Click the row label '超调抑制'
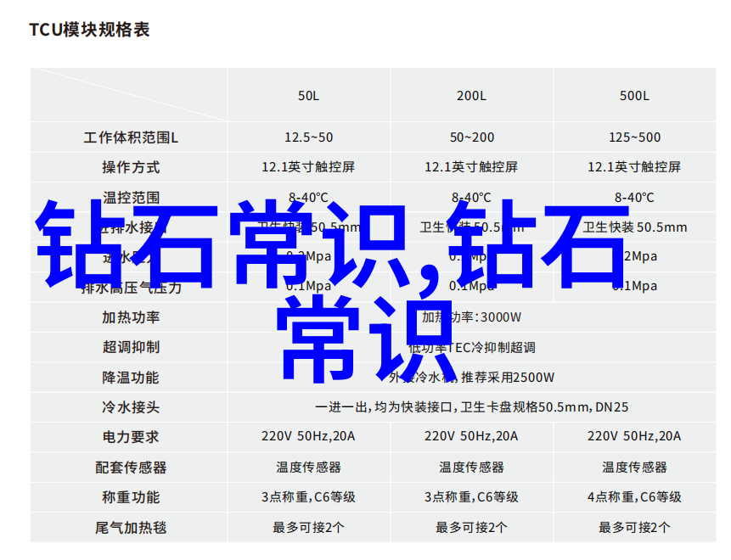This screenshot has height=560, width=731. [x=131, y=347]
